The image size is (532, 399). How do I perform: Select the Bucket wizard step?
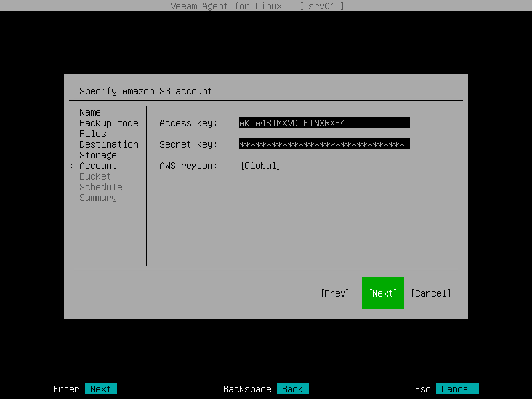pyautogui.click(x=95, y=176)
